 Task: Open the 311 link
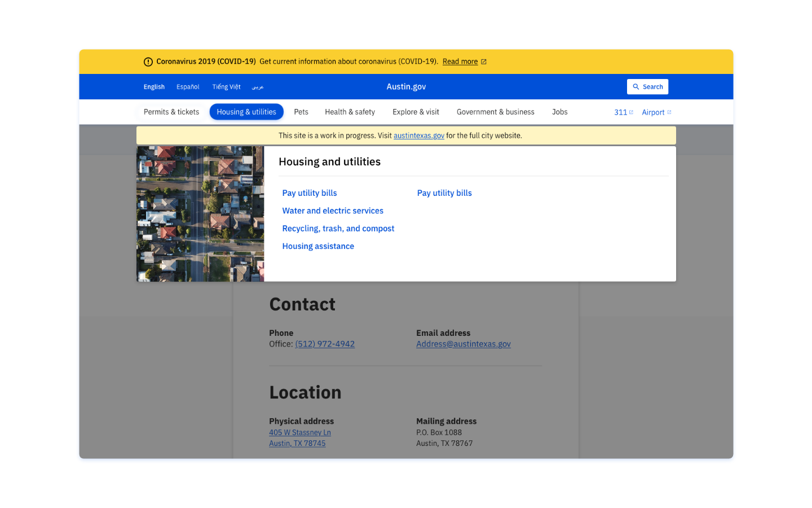tap(620, 112)
